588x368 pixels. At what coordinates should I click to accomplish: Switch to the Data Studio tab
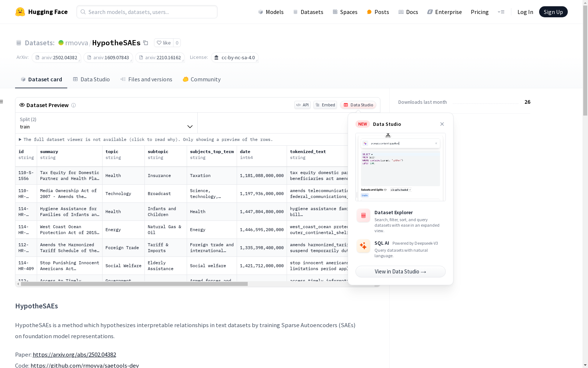tap(91, 79)
